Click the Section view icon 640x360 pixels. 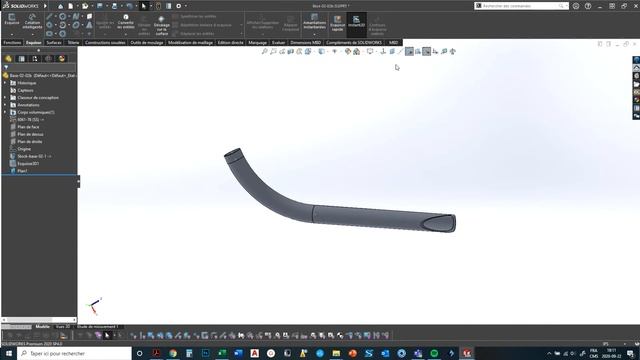pyautogui.click(x=291, y=51)
